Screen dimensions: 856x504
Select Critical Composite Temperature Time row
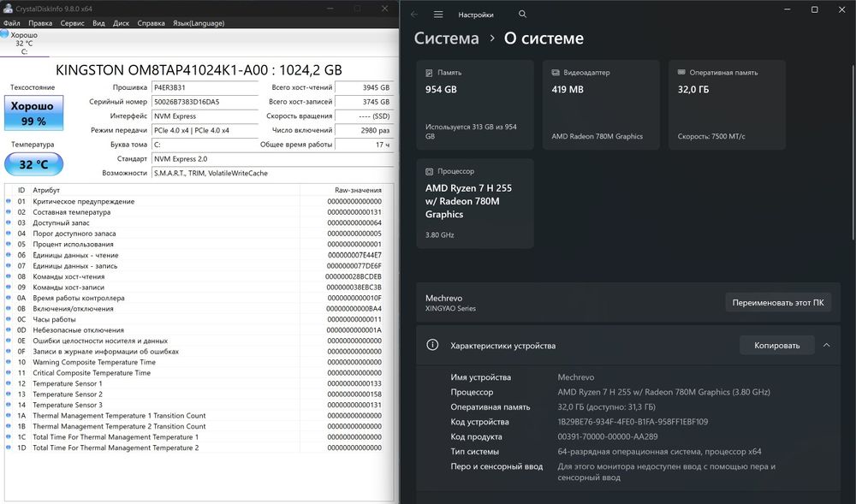point(194,373)
